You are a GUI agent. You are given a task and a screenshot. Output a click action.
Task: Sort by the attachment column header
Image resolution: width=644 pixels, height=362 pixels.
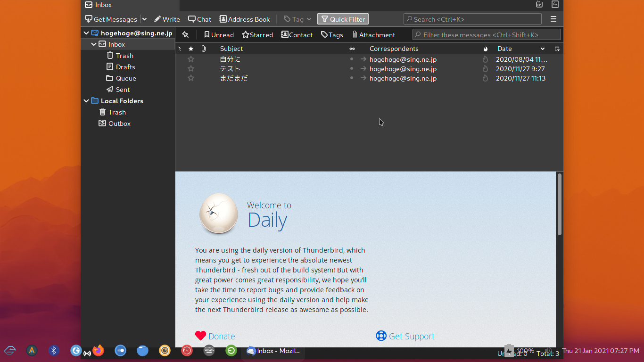[204, 49]
